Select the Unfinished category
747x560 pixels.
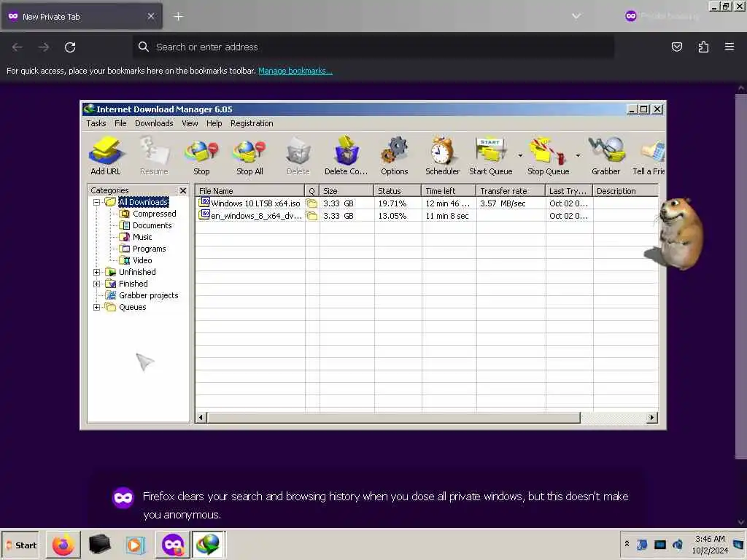coord(137,272)
